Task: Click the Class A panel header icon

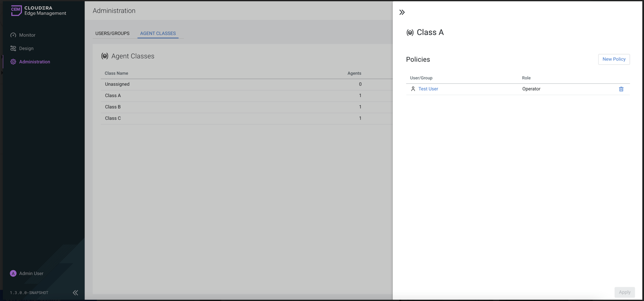Action: tap(410, 33)
